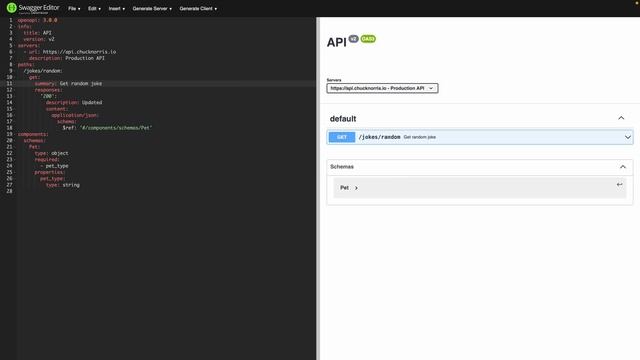Click the GET method badge
640x360 pixels.
(342, 137)
